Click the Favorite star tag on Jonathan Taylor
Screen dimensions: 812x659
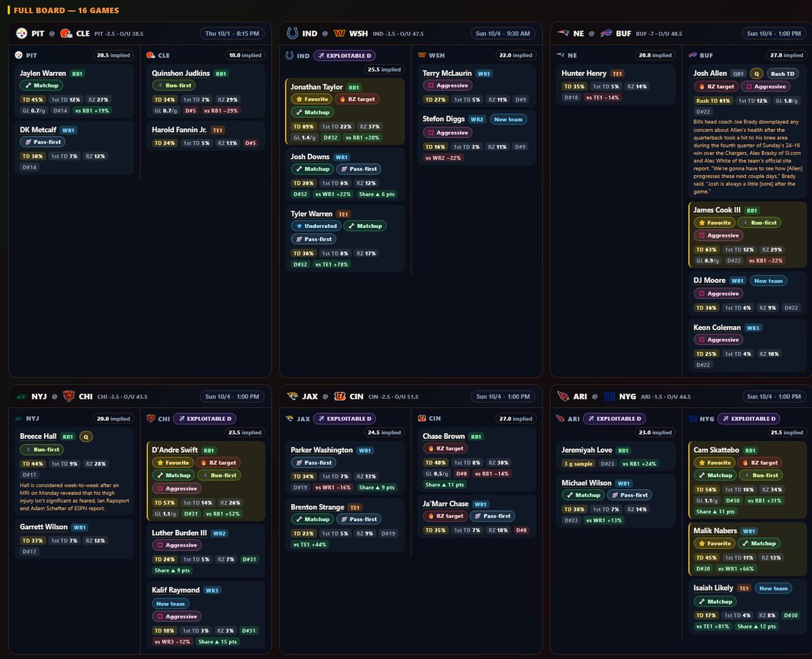[311, 99]
